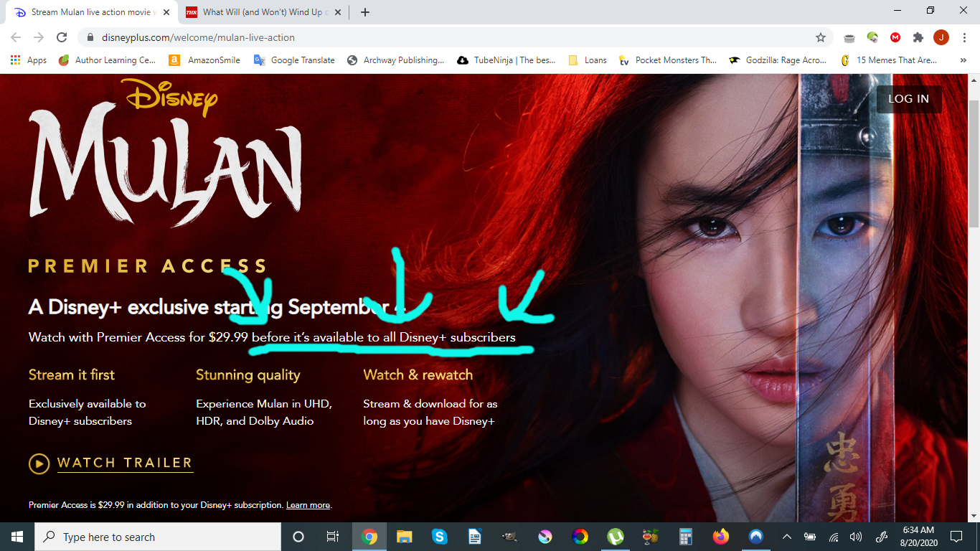Viewport: 980px width, 551px height.
Task: Open Firefox from the taskbar
Action: (720, 537)
